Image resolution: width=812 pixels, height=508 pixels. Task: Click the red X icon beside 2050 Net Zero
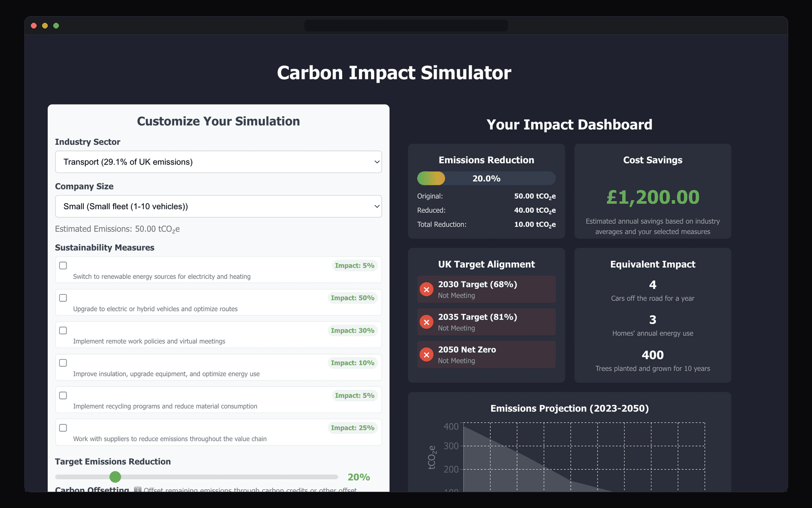tap(426, 354)
